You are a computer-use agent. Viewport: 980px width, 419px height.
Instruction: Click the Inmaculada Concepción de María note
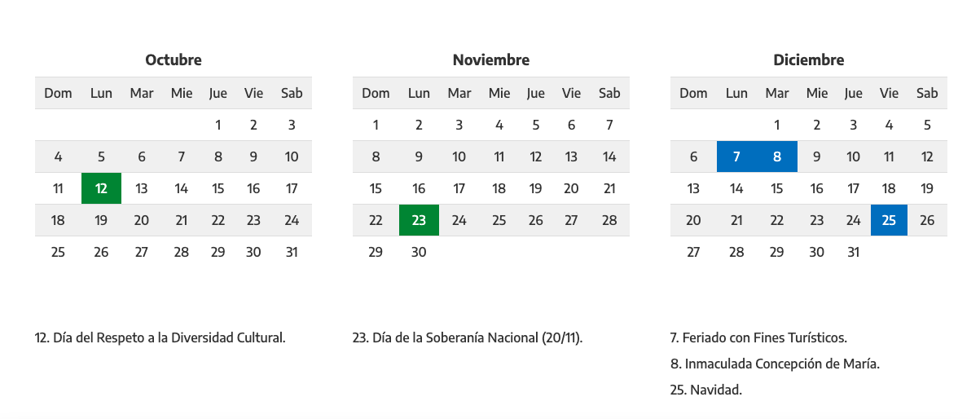point(776,364)
